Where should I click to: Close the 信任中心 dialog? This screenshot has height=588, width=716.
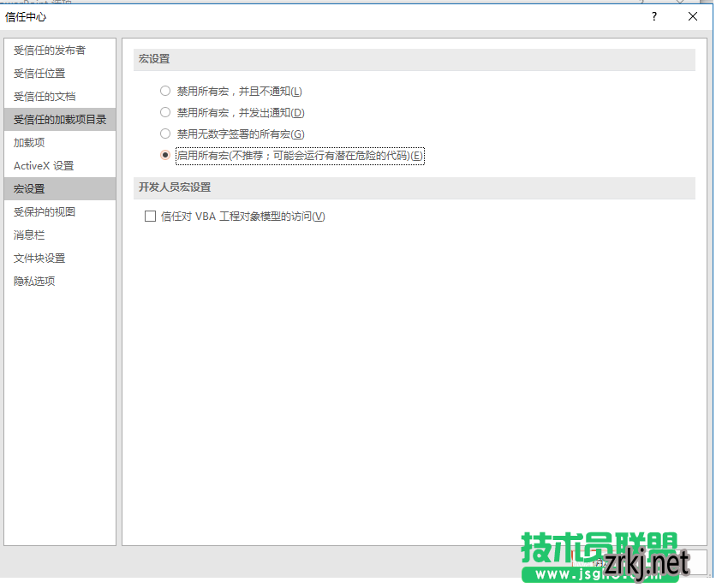tap(693, 17)
